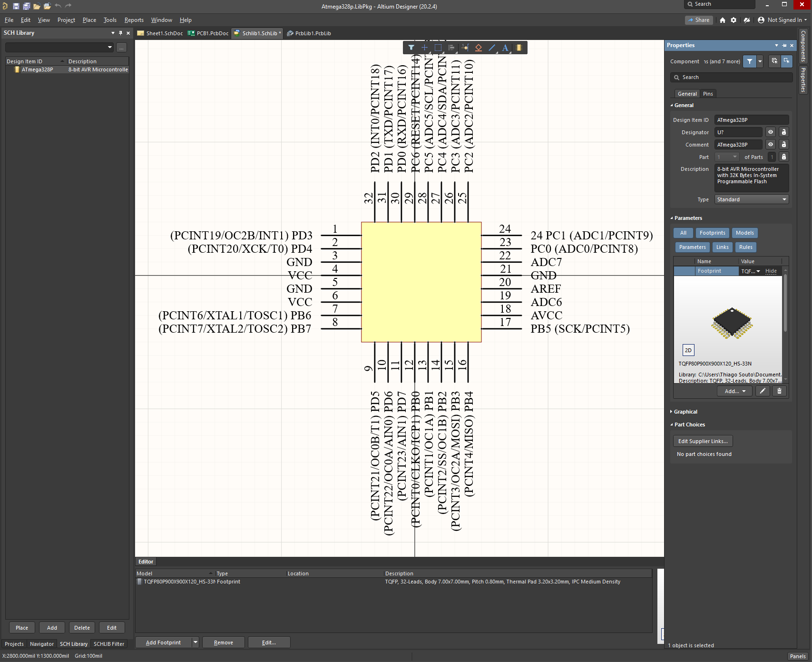Click the Place button in SCH Library

(22, 628)
